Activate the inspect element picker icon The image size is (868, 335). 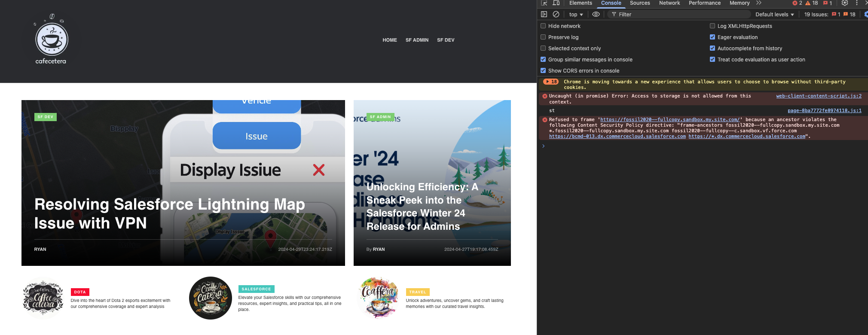[x=544, y=3]
